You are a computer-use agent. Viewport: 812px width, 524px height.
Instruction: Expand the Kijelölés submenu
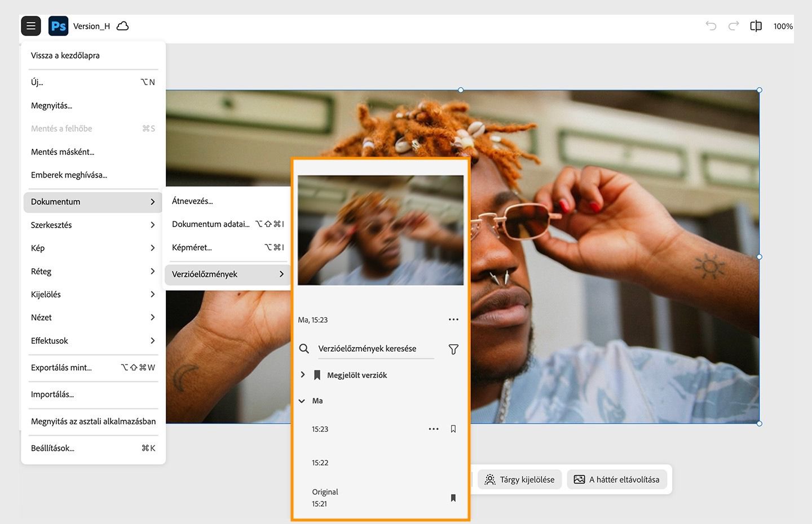coord(93,294)
